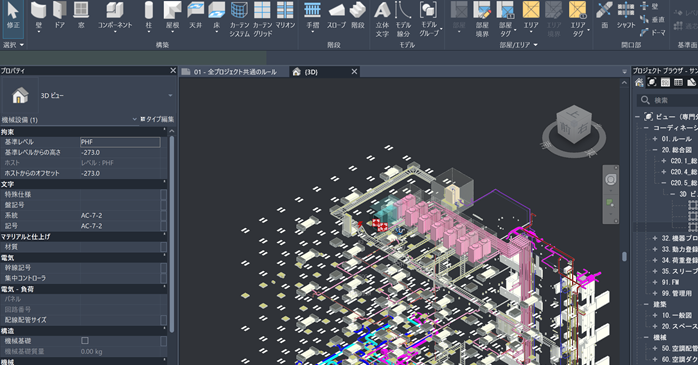The width and height of the screenshot is (698, 365).
Task: Select the 立体文字 (Model Text) tool
Action: click(382, 19)
